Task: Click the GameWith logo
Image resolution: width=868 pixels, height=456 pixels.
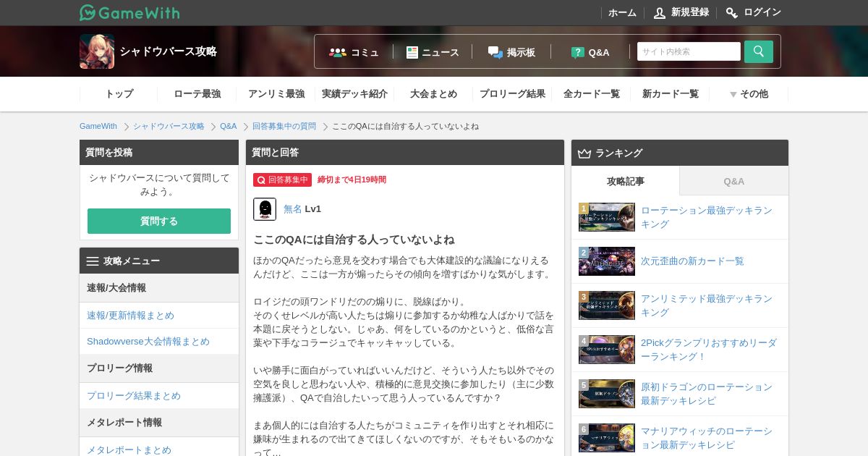Action: 129,12
